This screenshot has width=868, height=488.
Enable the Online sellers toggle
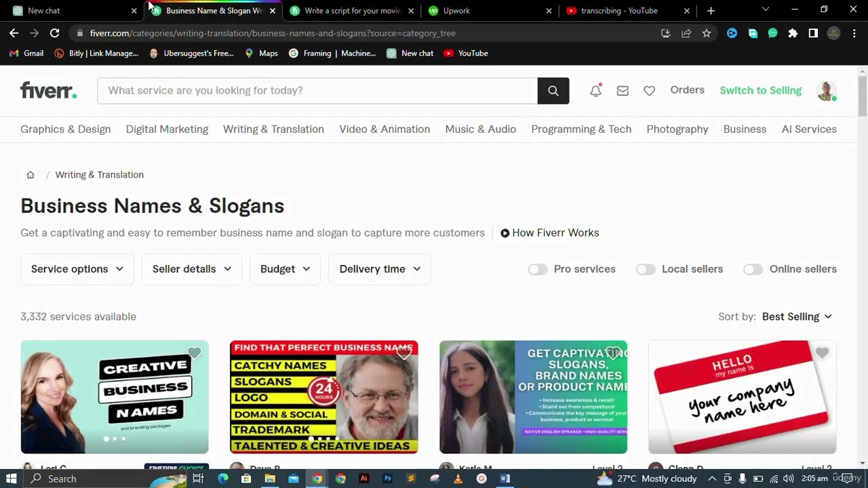(x=753, y=269)
